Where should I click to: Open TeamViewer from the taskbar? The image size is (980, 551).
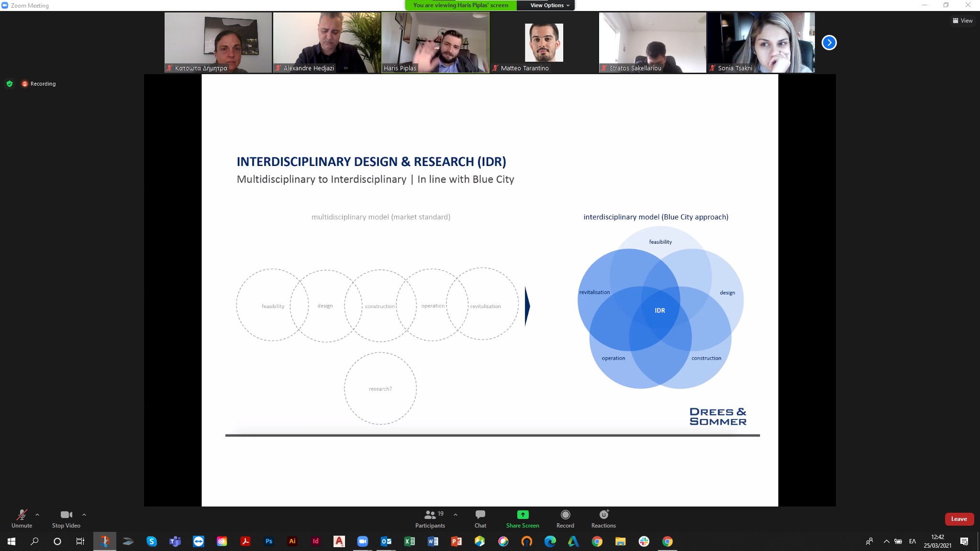[x=199, y=541]
